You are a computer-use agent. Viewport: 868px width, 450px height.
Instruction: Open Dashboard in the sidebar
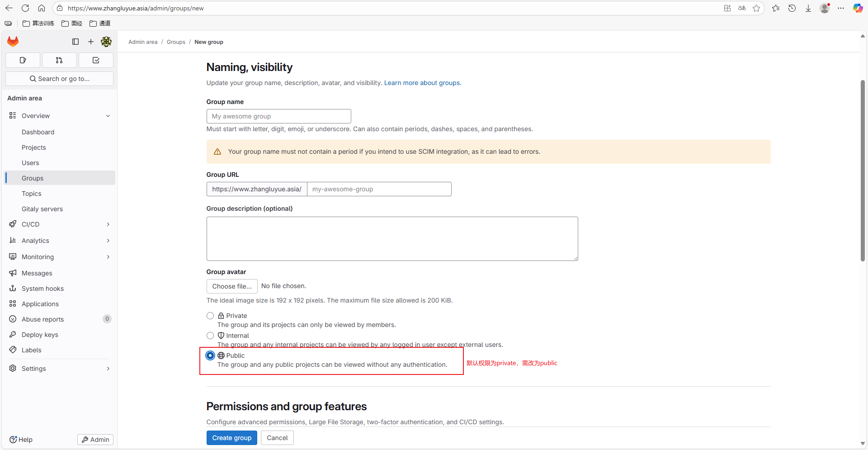59,132
